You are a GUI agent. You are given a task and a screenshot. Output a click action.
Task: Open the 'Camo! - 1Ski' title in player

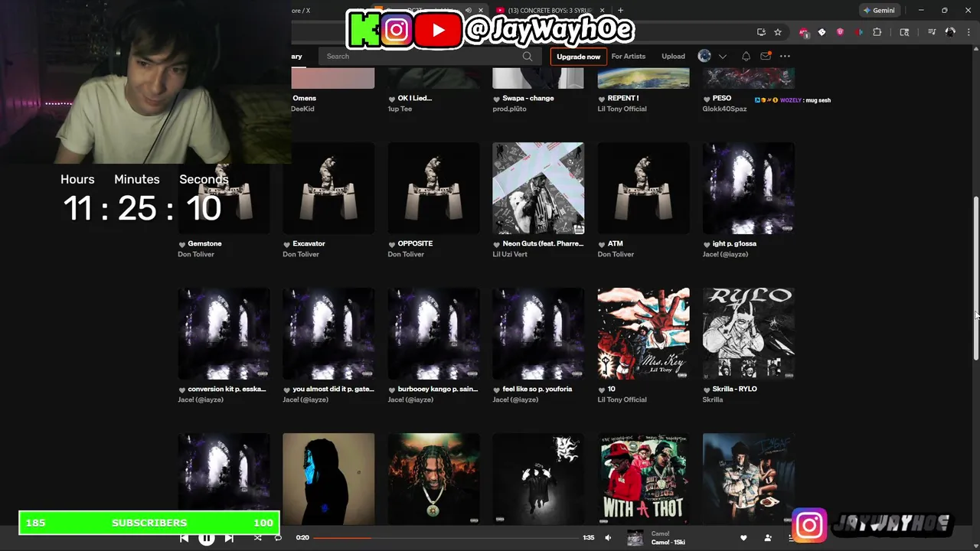click(668, 543)
